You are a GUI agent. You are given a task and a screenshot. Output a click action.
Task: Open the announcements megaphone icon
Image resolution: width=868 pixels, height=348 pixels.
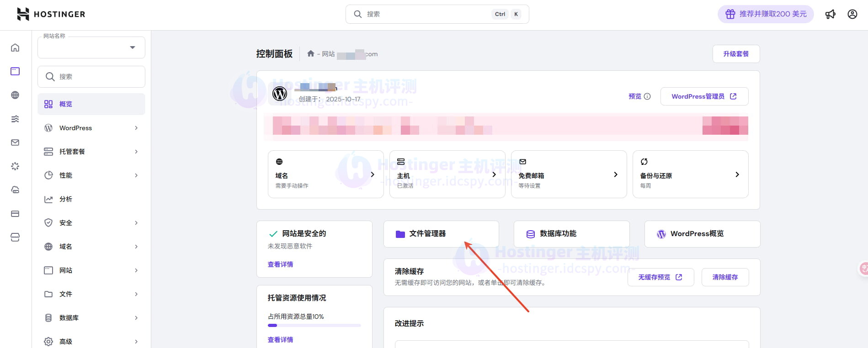[830, 14]
